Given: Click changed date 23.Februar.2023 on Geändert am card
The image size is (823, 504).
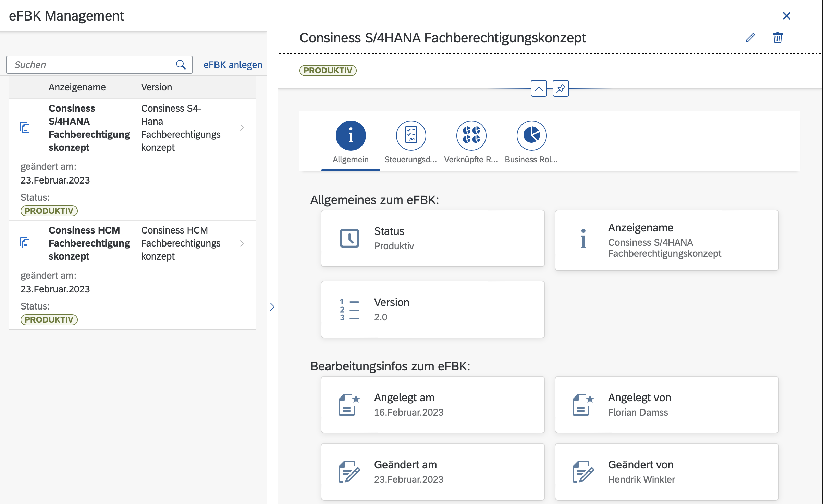Looking at the screenshot, I should tap(409, 479).
